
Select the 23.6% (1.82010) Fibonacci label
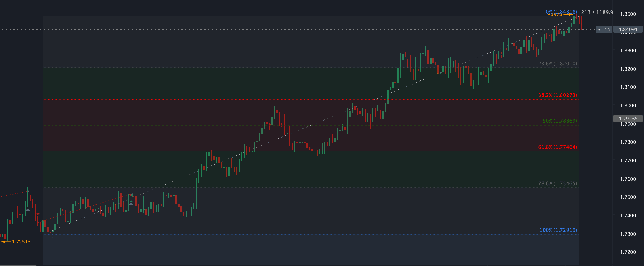[558, 64]
